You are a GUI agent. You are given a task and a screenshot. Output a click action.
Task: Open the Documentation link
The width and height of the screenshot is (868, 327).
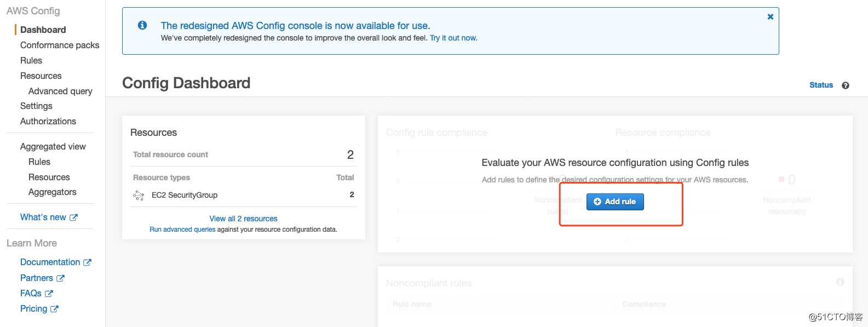pyautogui.click(x=50, y=262)
